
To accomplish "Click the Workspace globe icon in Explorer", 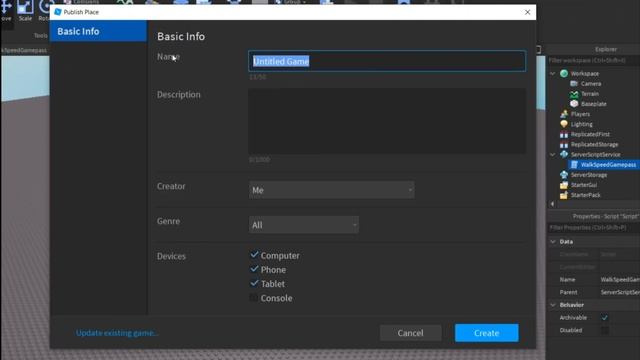I will click(x=564, y=73).
